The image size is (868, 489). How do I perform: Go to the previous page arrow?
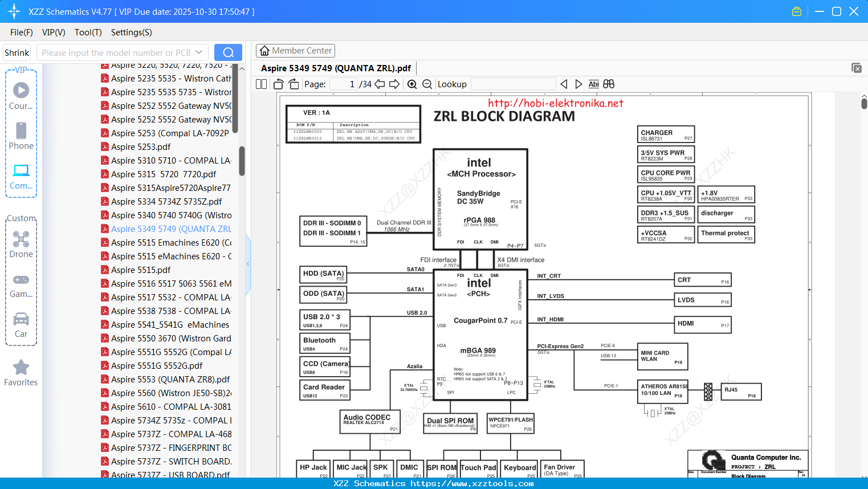point(380,84)
